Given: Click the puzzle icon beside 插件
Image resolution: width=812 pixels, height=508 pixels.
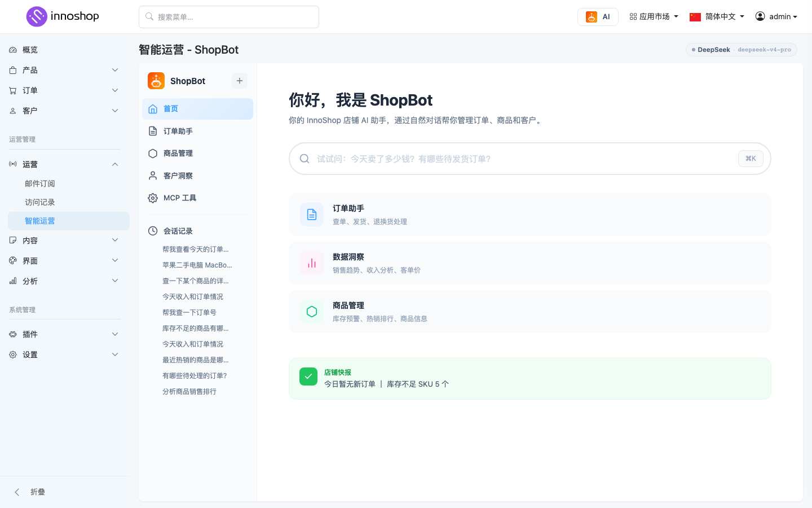Looking at the screenshot, I should tap(13, 334).
